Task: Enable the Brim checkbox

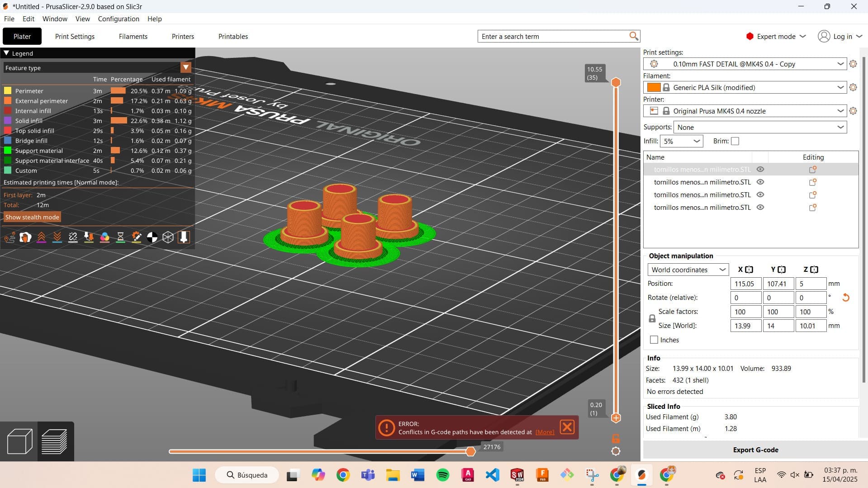Action: 735,141
